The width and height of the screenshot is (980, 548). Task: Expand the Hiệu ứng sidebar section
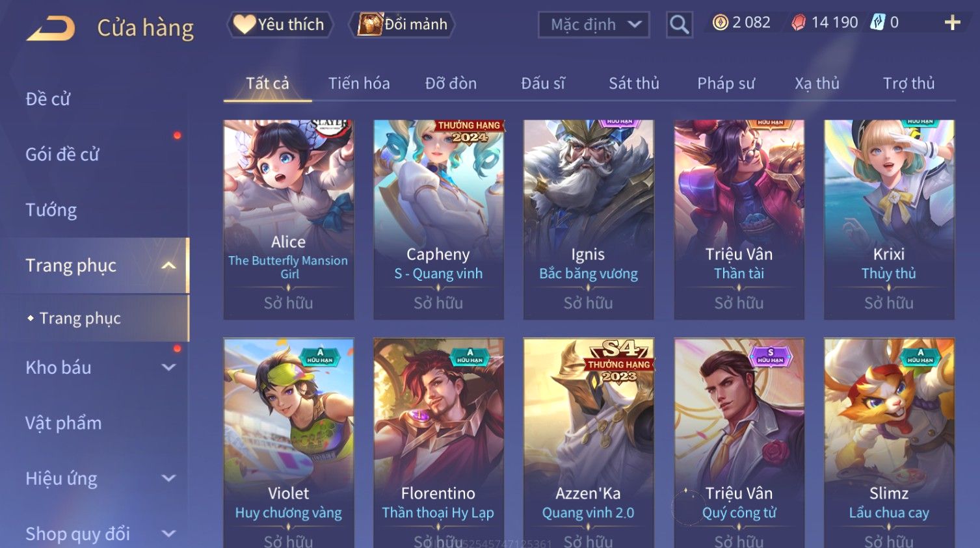[x=168, y=478]
